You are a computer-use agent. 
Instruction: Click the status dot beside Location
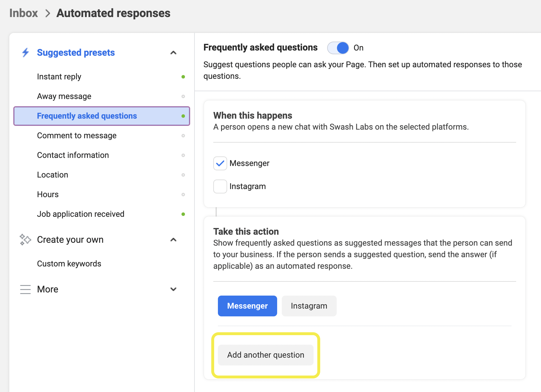(183, 175)
